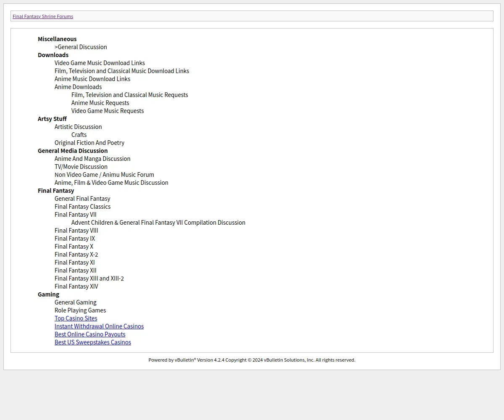Image resolution: width=504 pixels, height=420 pixels.
Task: Select the Downloads category heading
Action: (53, 55)
